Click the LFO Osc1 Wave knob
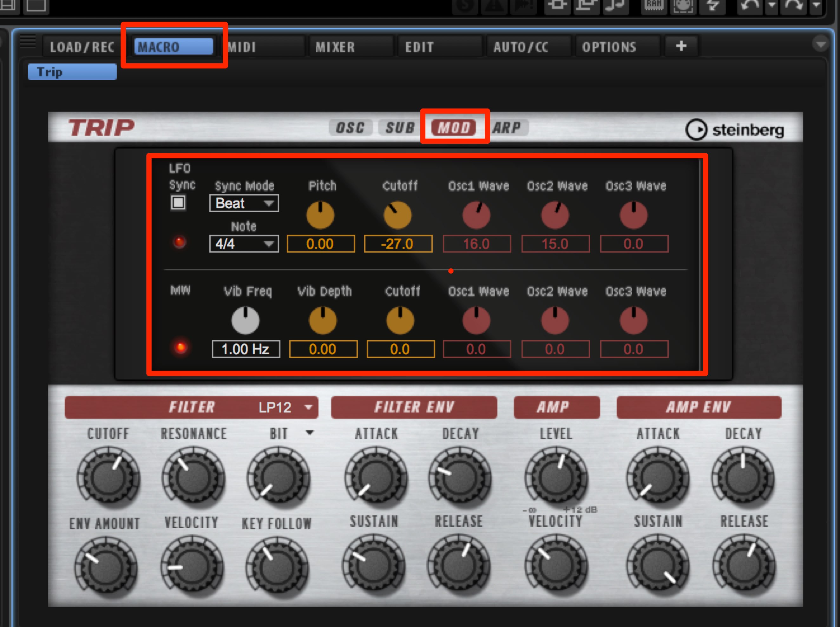840x627 pixels. pos(476,215)
